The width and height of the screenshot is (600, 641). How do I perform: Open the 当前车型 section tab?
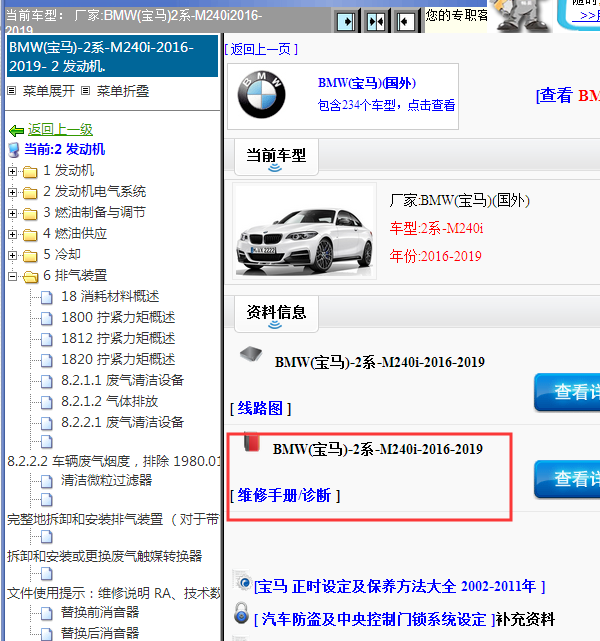276,157
